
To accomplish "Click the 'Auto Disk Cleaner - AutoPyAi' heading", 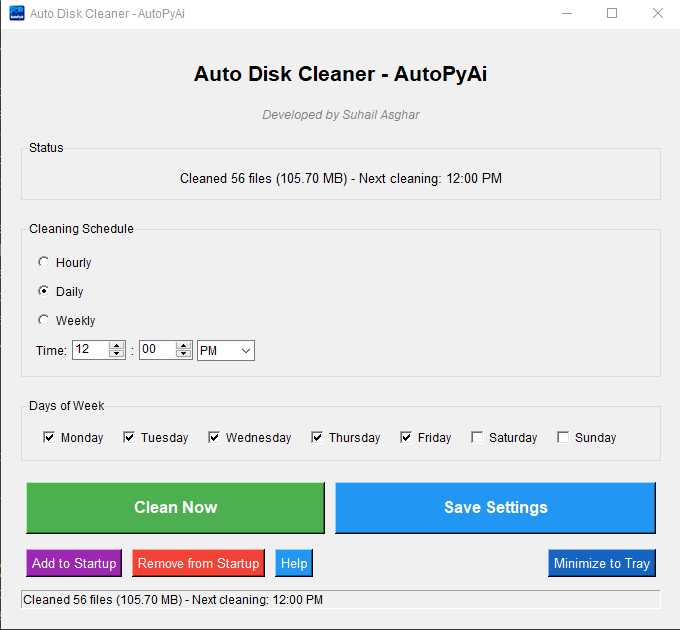I will point(340,74).
